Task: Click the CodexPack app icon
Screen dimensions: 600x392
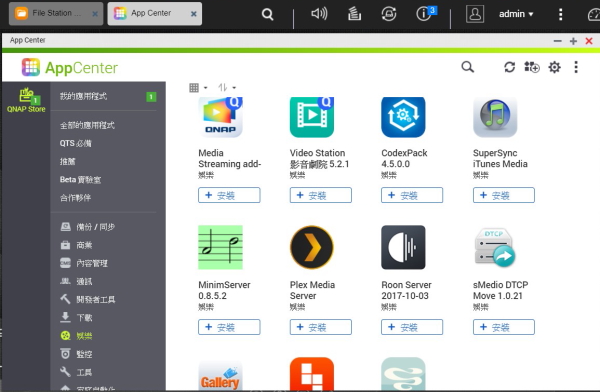Action: tap(403, 117)
